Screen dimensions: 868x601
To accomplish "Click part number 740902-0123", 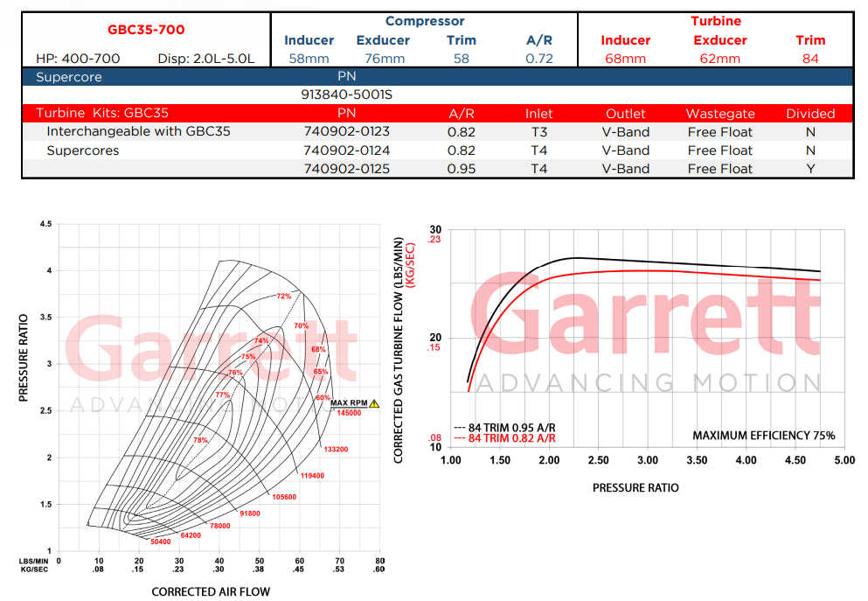I will [x=346, y=132].
